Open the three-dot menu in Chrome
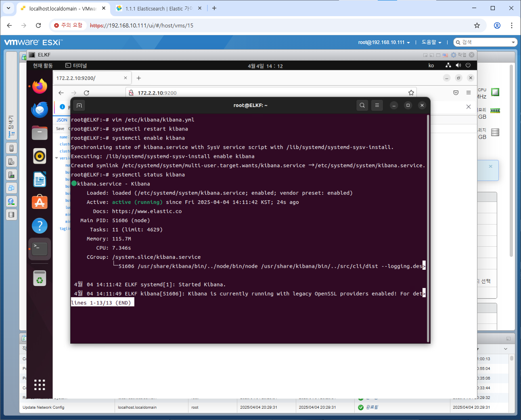Viewport: 521px width, 420px height. (512, 25)
